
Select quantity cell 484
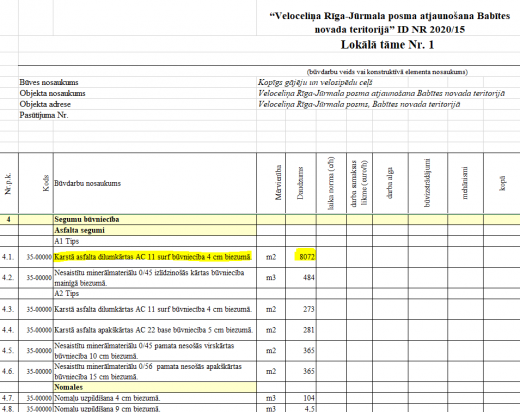coord(301,278)
